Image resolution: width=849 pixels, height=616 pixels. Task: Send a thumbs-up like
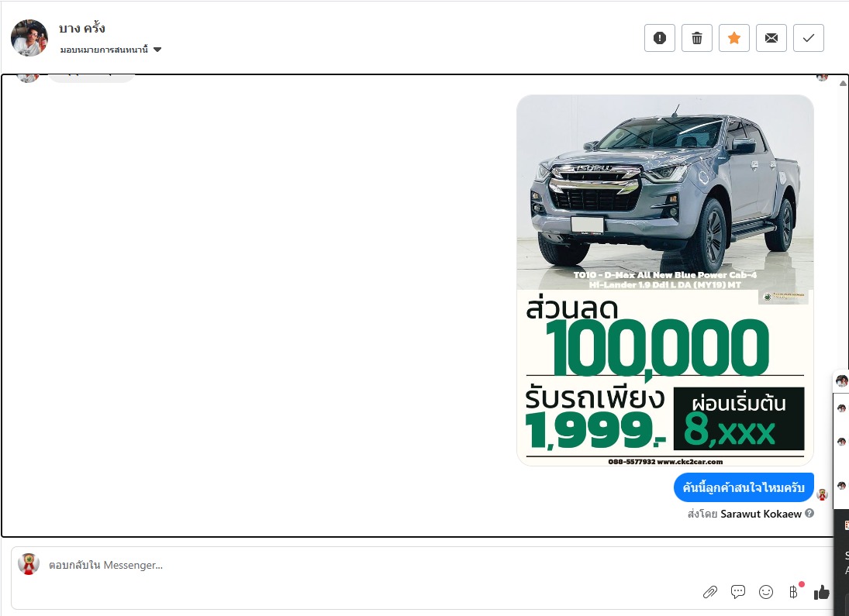(x=822, y=592)
